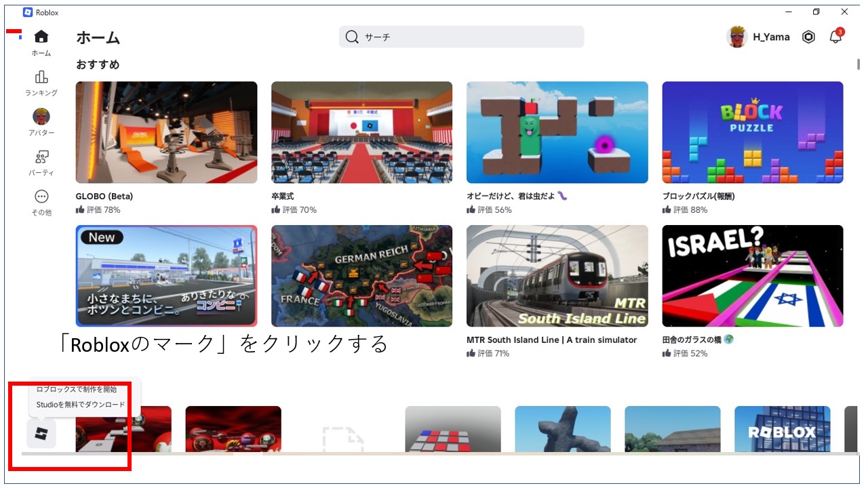The height and width of the screenshot is (488, 868).
Task: Open the GLOBO (Beta) game thumbnail
Action: pos(167,133)
